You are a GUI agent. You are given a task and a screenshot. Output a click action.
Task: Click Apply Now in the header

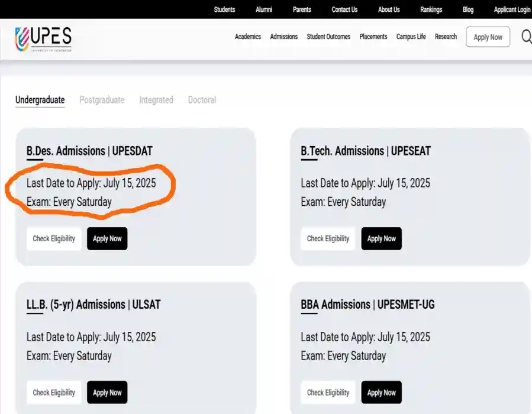[488, 37]
